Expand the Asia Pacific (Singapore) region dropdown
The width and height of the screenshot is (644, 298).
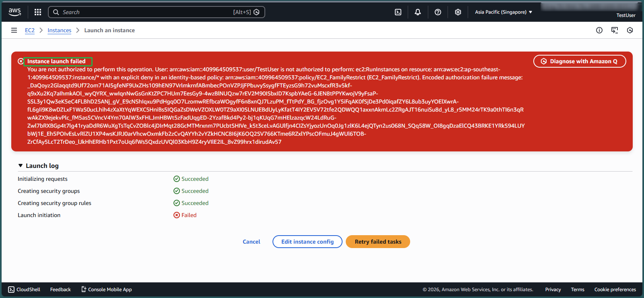pos(504,12)
